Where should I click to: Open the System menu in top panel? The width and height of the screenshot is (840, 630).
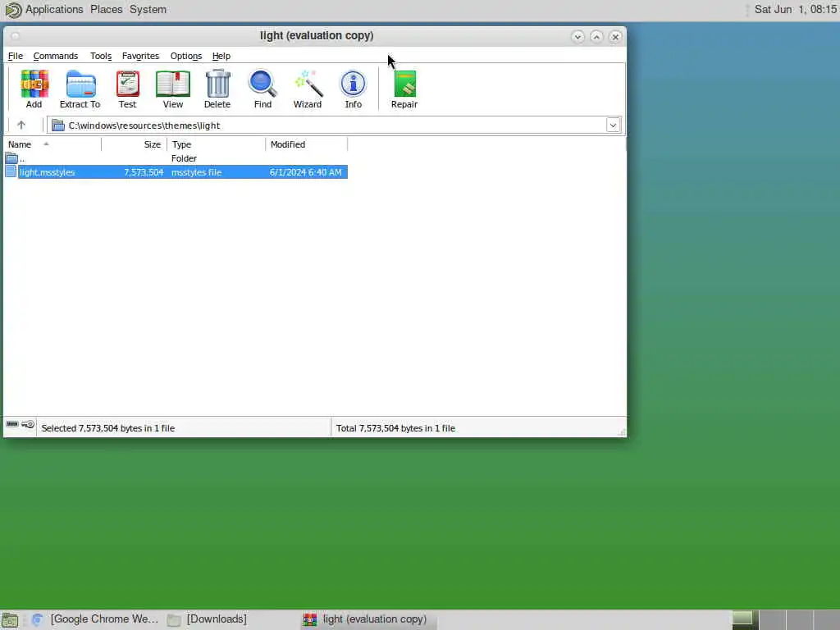(148, 10)
